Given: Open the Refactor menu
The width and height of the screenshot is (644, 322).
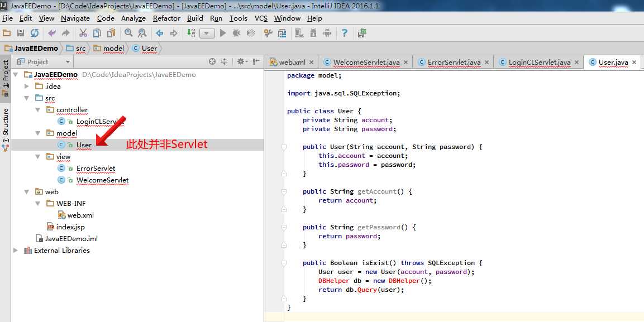Looking at the screenshot, I should [x=166, y=18].
